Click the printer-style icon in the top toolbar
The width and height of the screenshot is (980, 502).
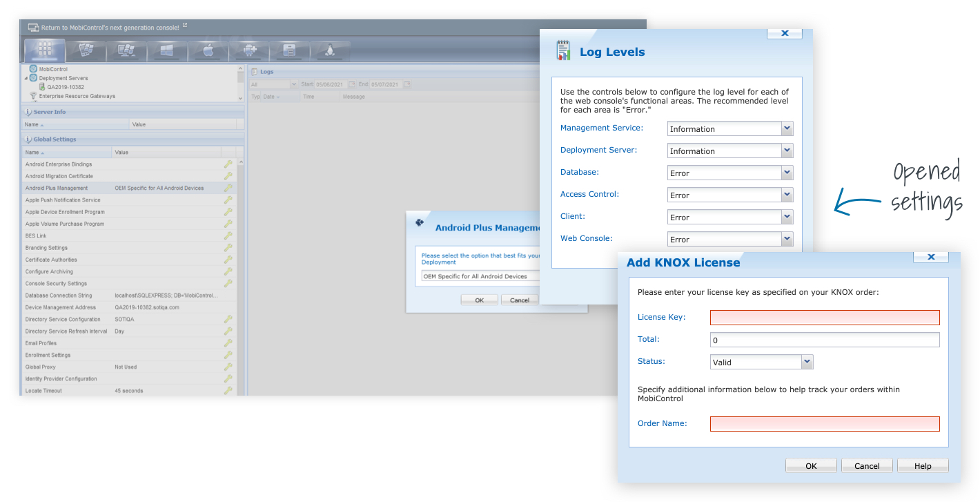pyautogui.click(x=290, y=50)
